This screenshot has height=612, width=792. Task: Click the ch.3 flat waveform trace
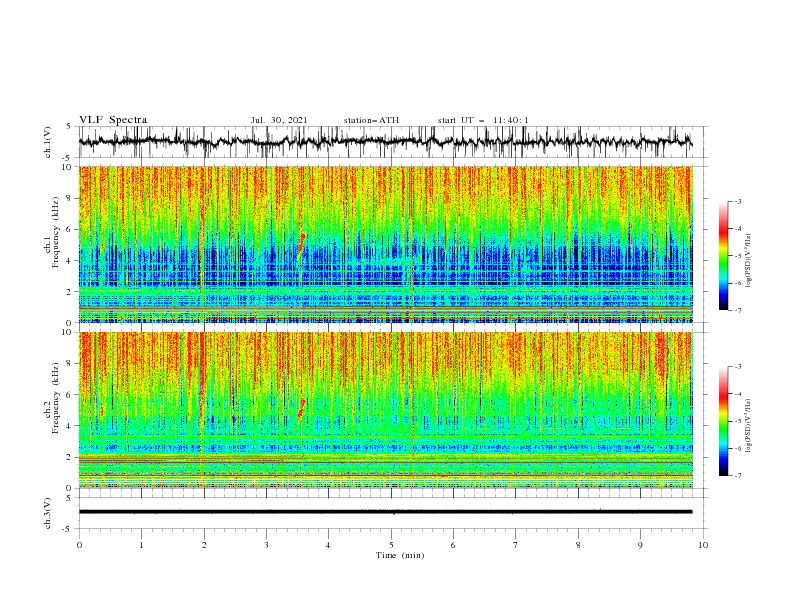(385, 512)
